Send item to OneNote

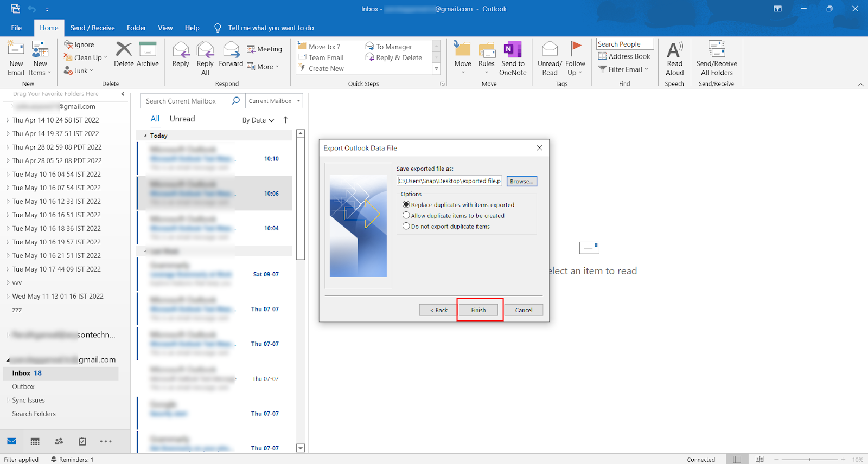coord(513,59)
